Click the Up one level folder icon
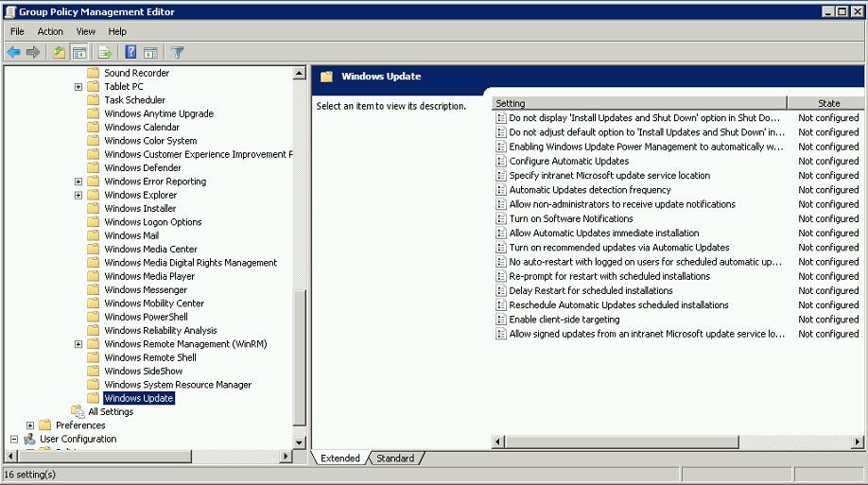Screen dimensions: 868x485 pos(60,53)
